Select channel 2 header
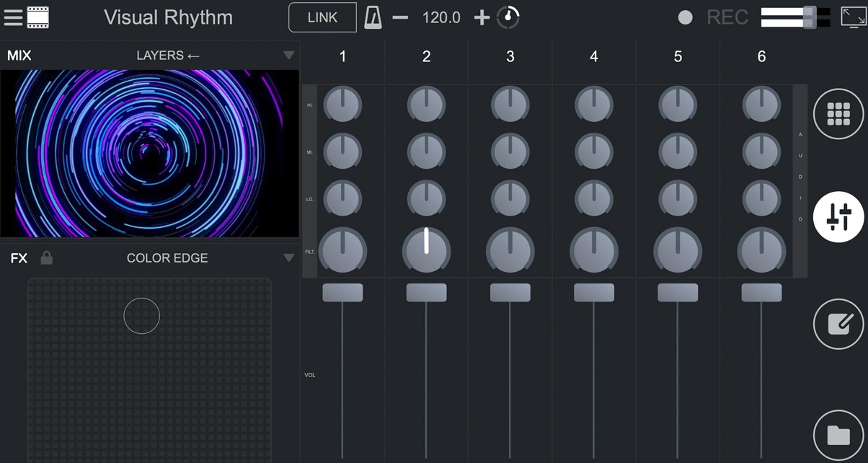The width and height of the screenshot is (868, 463). [x=426, y=56]
